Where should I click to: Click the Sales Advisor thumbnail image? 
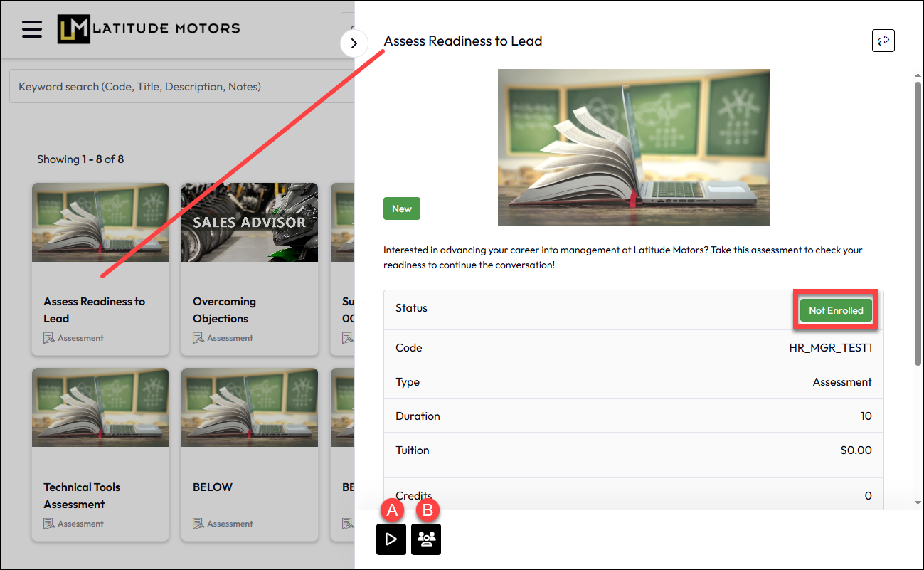[249, 222]
